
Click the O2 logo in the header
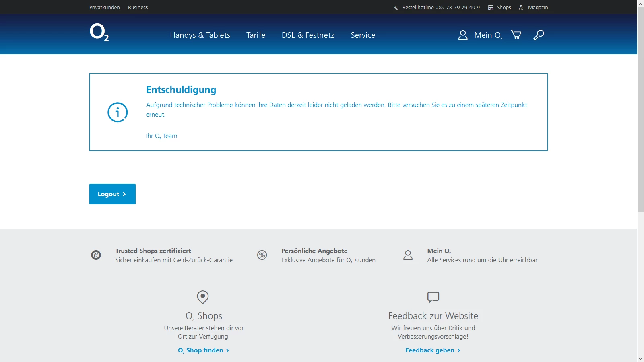tap(99, 32)
